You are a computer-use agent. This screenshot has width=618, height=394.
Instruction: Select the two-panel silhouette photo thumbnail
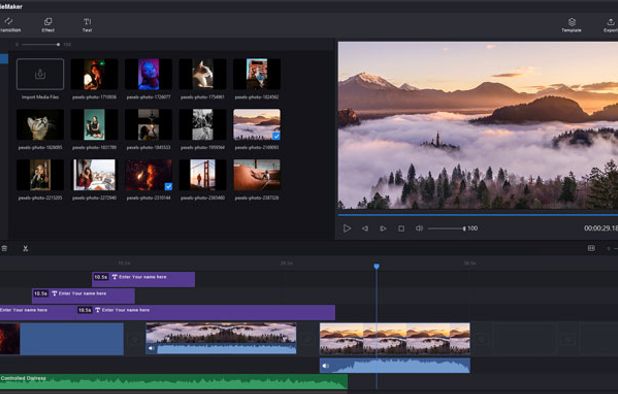(x=148, y=125)
